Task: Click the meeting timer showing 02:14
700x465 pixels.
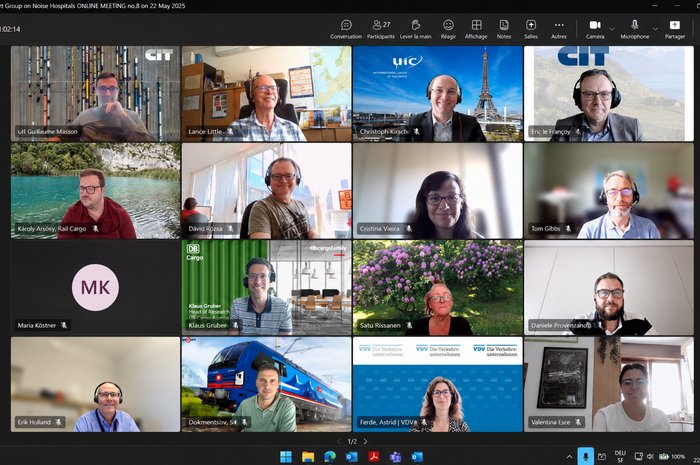Action: [10, 29]
